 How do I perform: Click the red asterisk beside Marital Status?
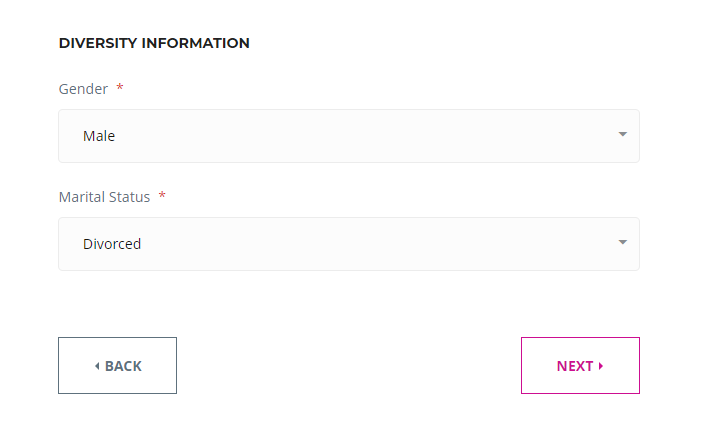(162, 197)
